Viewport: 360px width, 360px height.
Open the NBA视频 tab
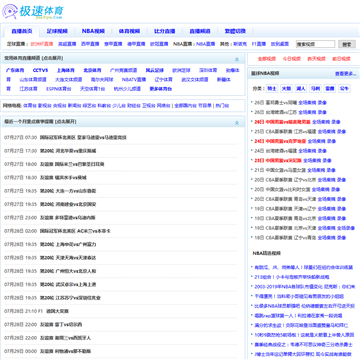pos(93,31)
